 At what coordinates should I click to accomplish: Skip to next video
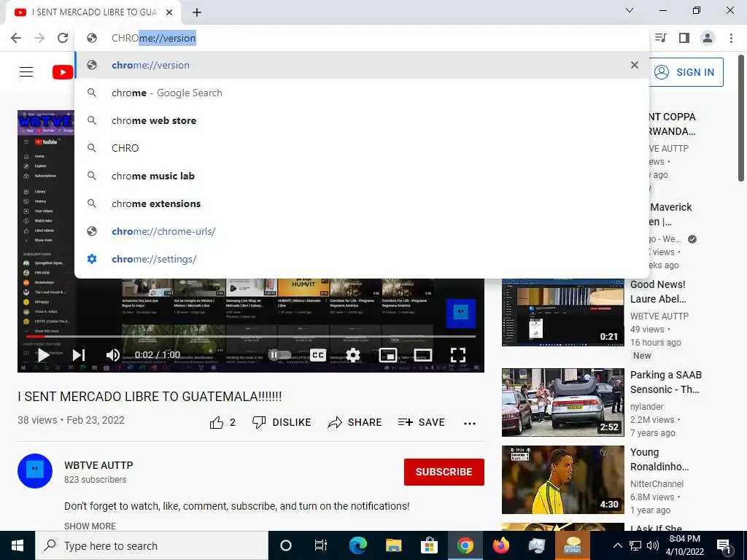pyautogui.click(x=79, y=355)
